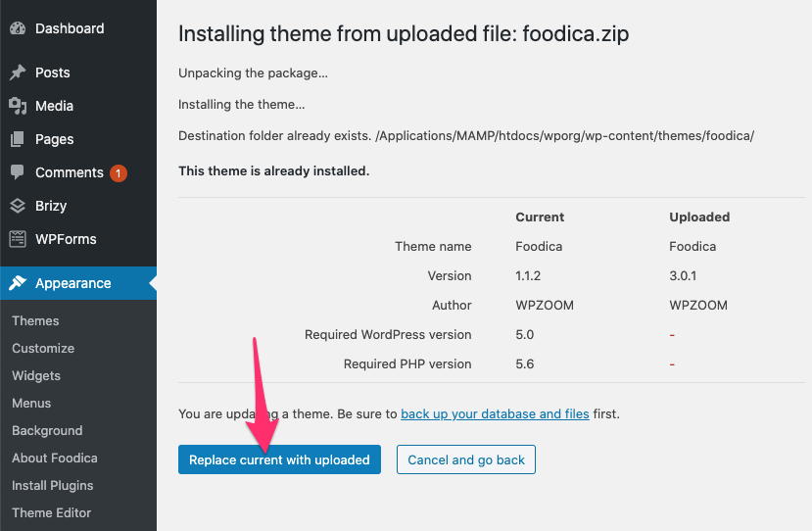The width and height of the screenshot is (812, 531).
Task: Click the Posts pushpin icon
Action: [x=18, y=72]
